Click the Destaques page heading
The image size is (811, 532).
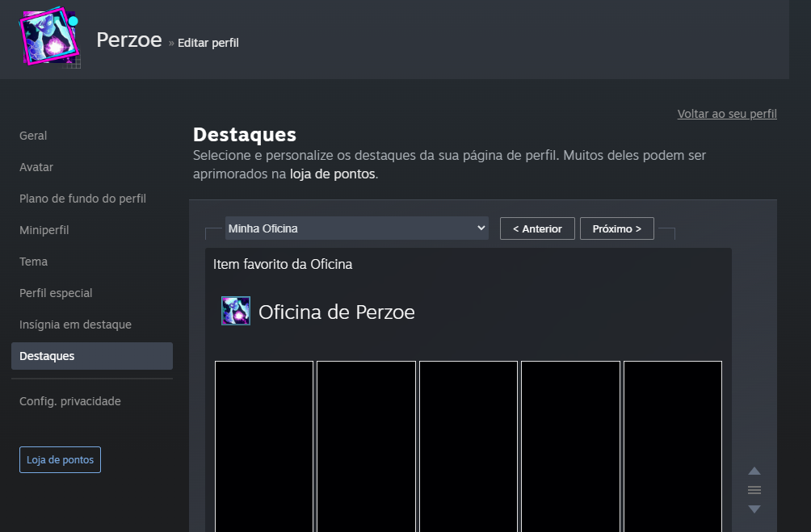(x=245, y=135)
